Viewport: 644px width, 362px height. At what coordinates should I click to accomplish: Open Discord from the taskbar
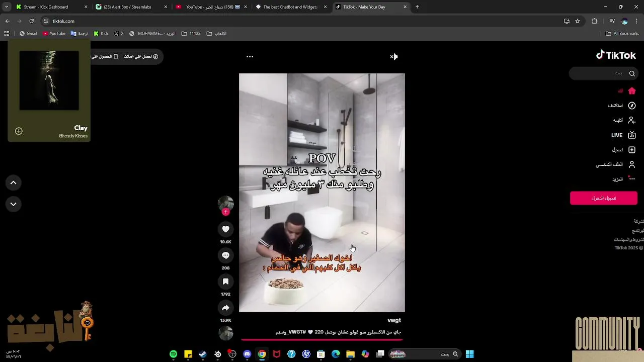pyautogui.click(x=247, y=354)
